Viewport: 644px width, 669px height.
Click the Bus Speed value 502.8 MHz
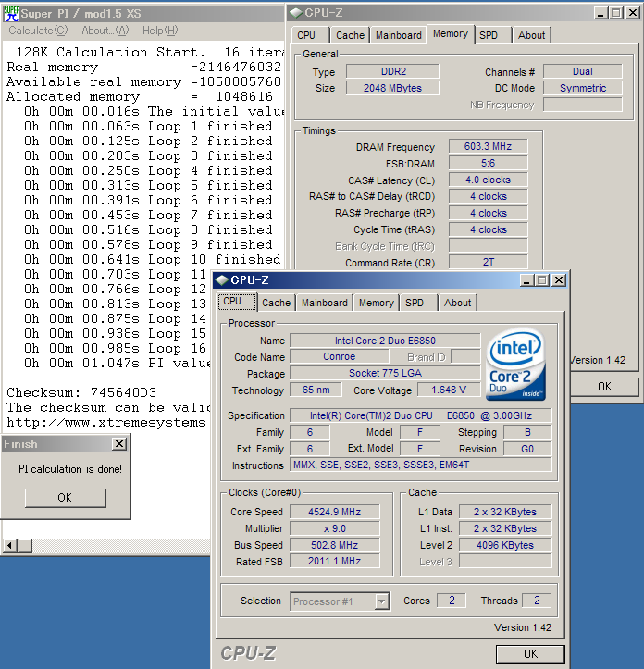[x=335, y=545]
